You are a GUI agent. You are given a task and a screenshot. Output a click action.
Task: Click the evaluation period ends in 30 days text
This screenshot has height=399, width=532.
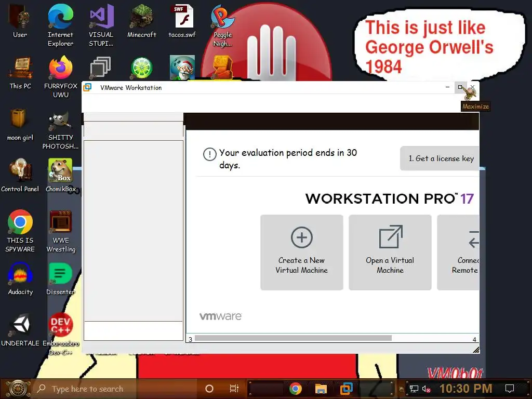tap(288, 159)
